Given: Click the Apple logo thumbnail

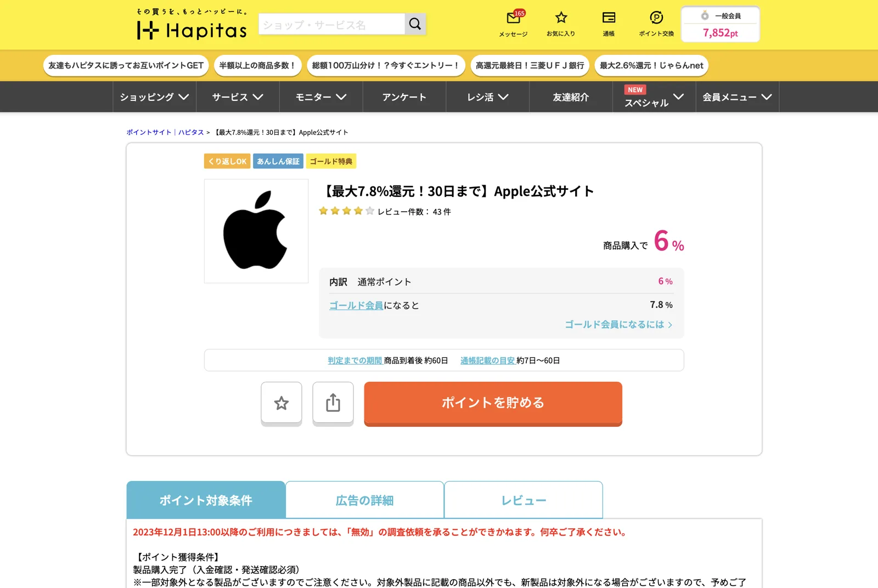Looking at the screenshot, I should (256, 231).
